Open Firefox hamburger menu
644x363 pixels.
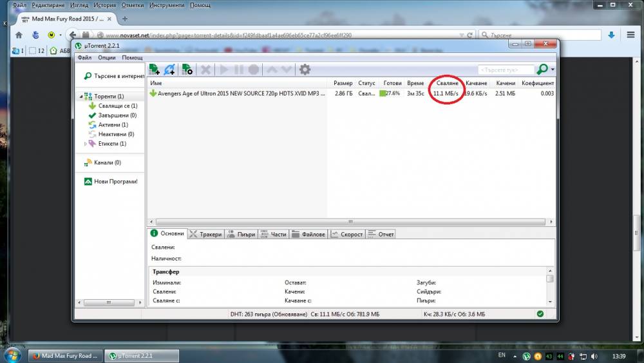coord(631,35)
